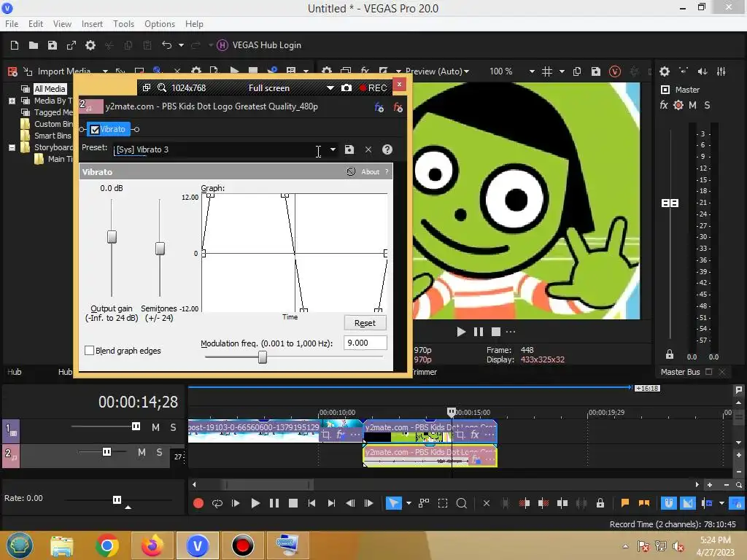The image size is (747, 560).
Task: Mute video track 1 with M
Action: click(155, 427)
